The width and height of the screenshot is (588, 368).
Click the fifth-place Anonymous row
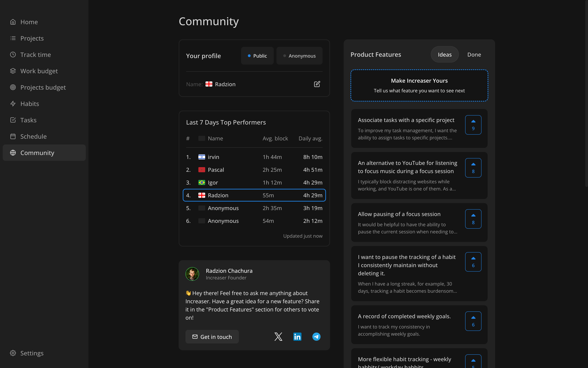point(254,208)
